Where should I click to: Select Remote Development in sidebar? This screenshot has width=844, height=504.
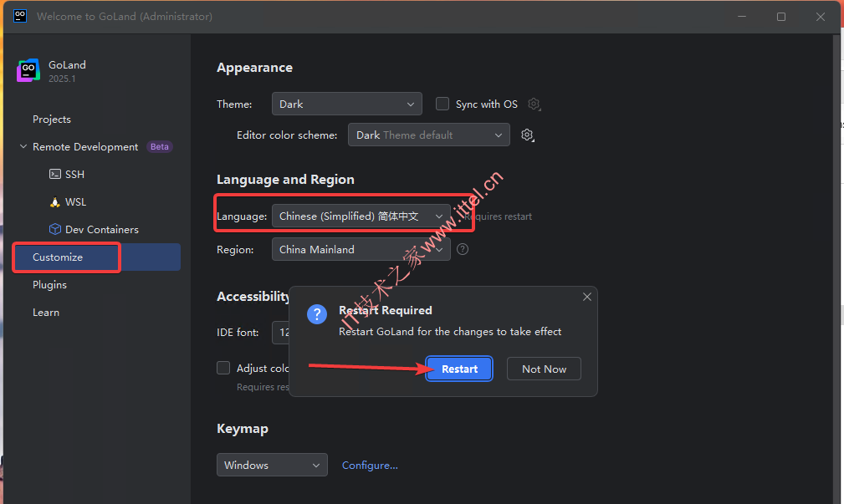[x=85, y=147]
